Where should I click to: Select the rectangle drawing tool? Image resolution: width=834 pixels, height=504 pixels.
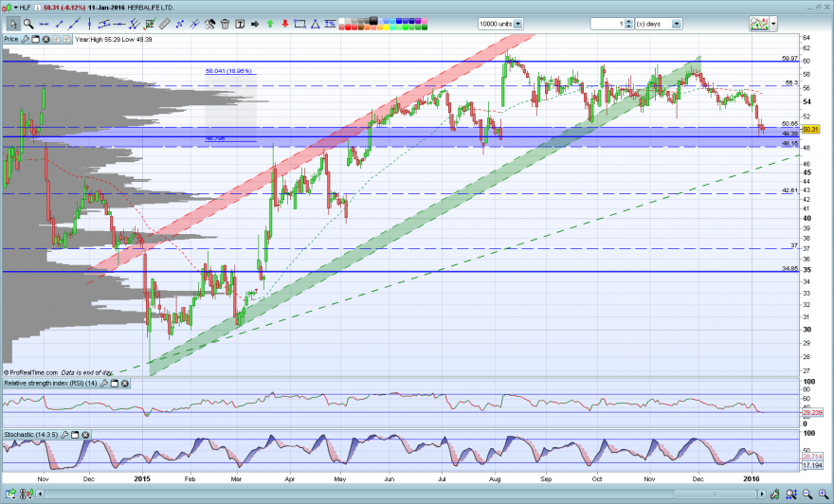[300, 24]
